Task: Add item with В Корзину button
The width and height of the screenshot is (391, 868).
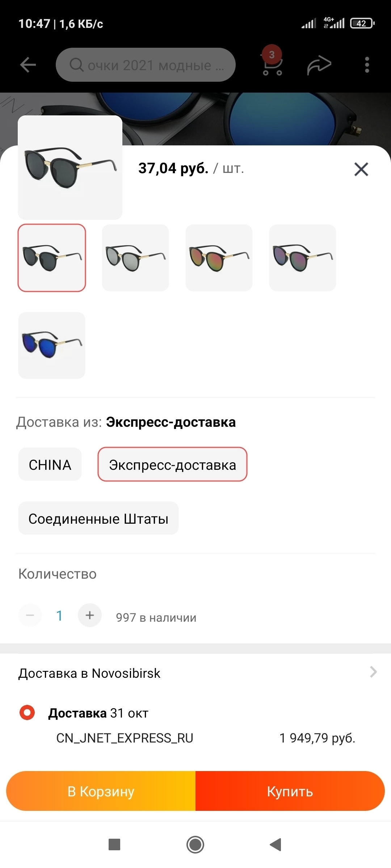Action: (x=101, y=791)
